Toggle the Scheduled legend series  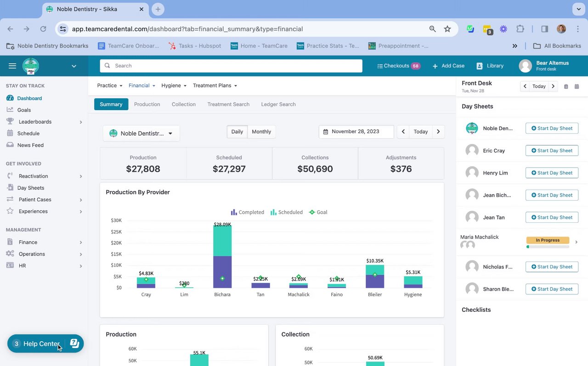(x=287, y=212)
